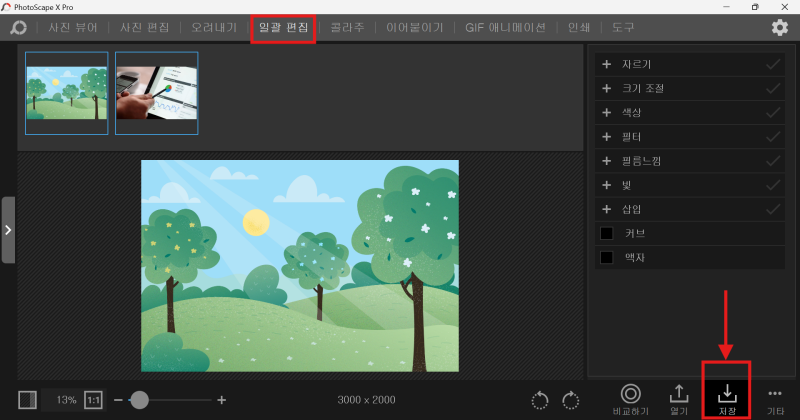The width and height of the screenshot is (800, 420).
Task: Select the landscape trees thumbnail
Action: click(67, 93)
